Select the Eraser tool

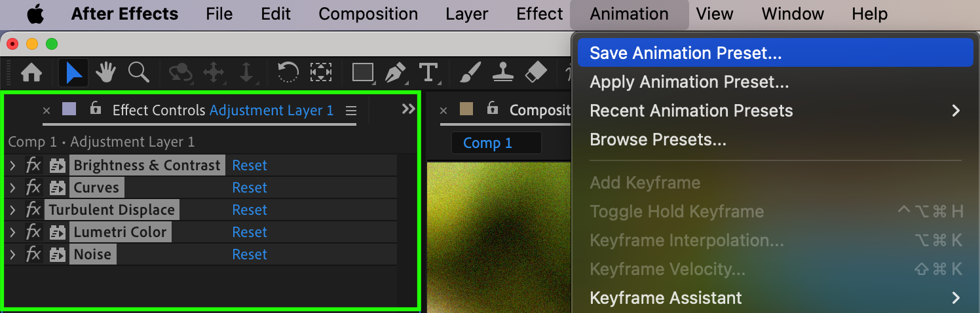point(536,72)
